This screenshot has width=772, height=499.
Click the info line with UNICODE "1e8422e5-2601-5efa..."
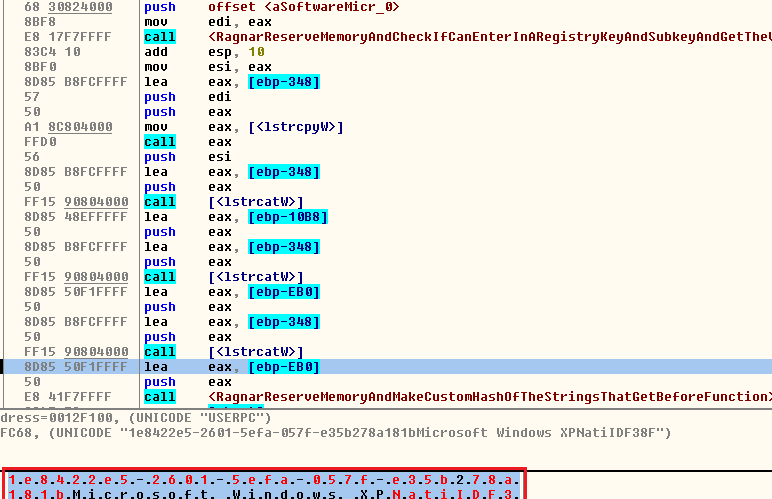(x=336, y=433)
